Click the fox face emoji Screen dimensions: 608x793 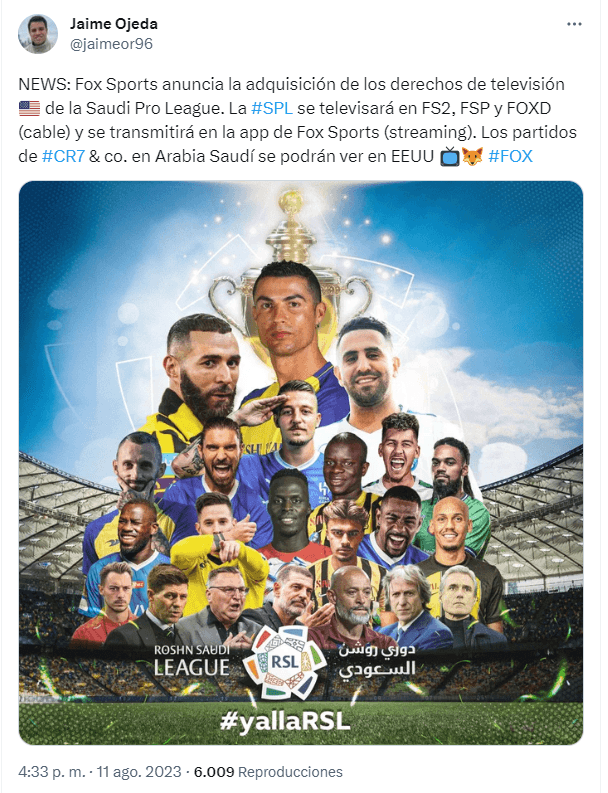pos(472,156)
